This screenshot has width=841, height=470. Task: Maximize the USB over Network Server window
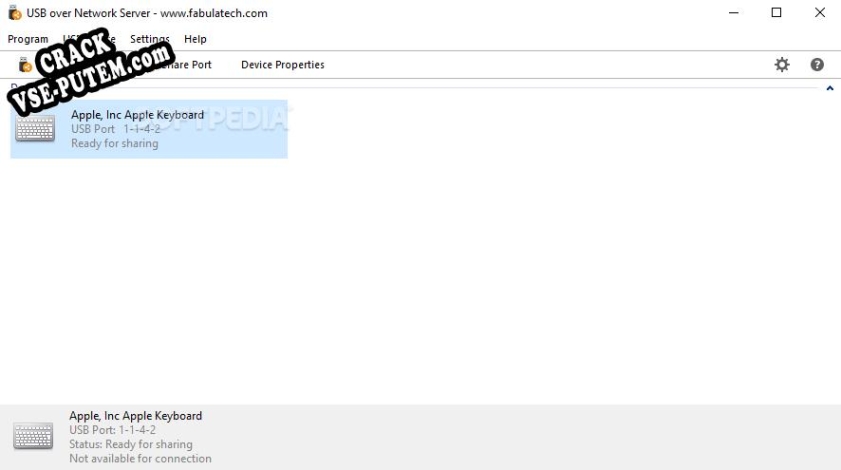tap(777, 13)
